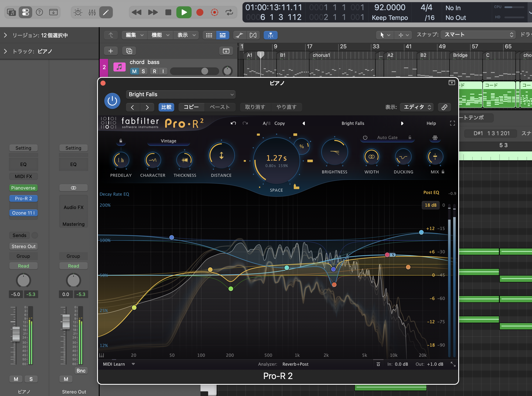Open the Library icon in control bar
This screenshot has width=532, height=396.
click(x=11, y=12)
